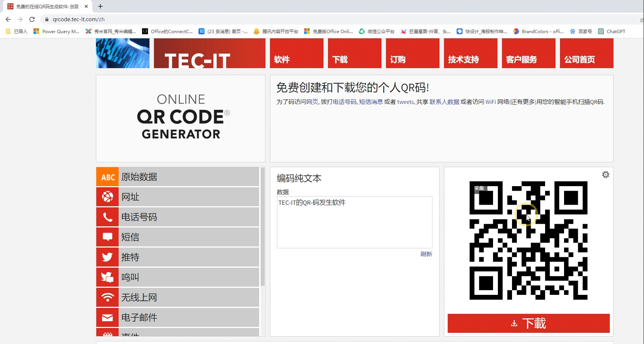
Task: Open the 下载 navigation menu
Action: (x=355, y=53)
